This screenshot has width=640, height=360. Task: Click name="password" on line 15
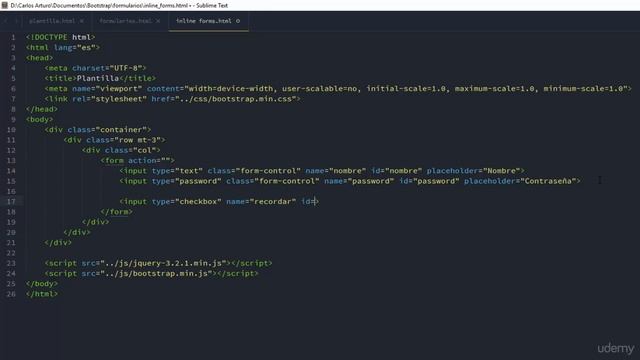359,181
